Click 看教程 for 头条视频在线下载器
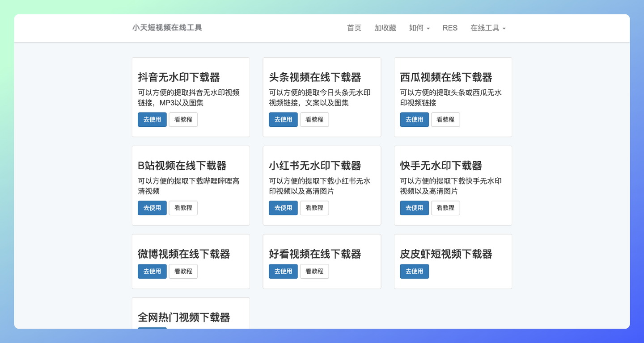644x343 pixels. pos(314,120)
